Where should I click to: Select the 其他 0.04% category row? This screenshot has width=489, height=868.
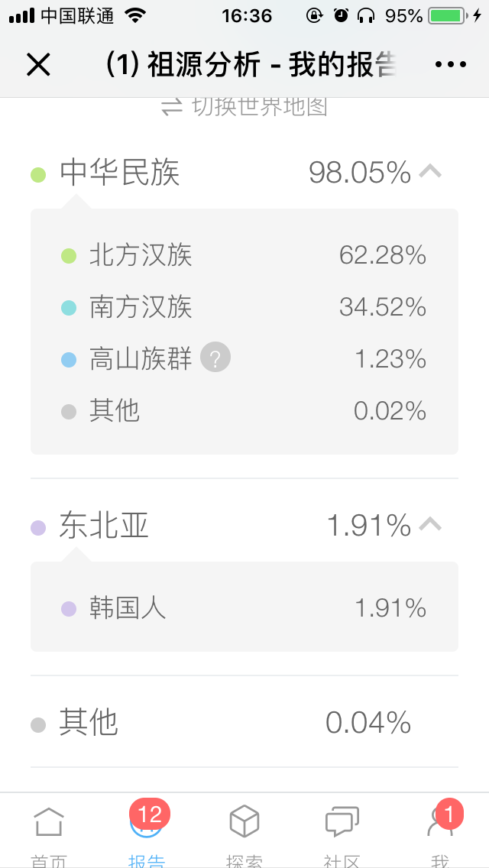click(244, 722)
